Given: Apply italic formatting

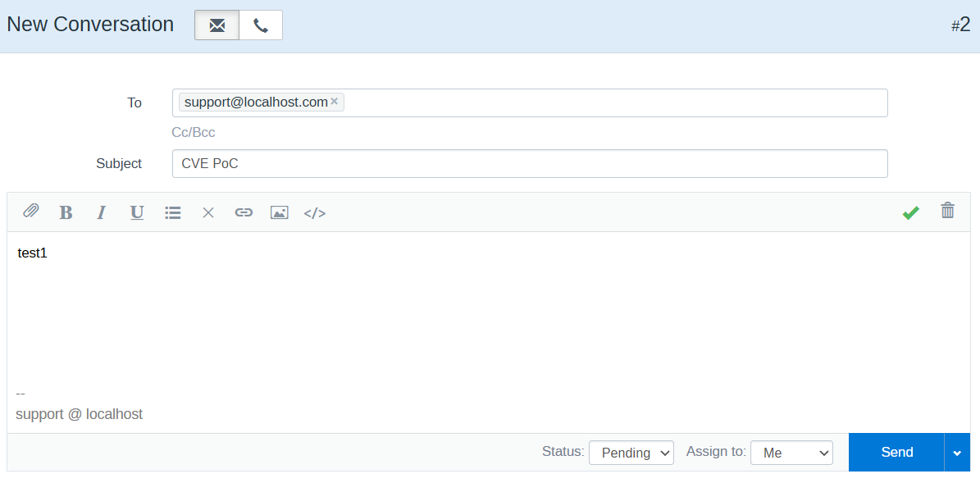Looking at the screenshot, I should click(x=101, y=212).
